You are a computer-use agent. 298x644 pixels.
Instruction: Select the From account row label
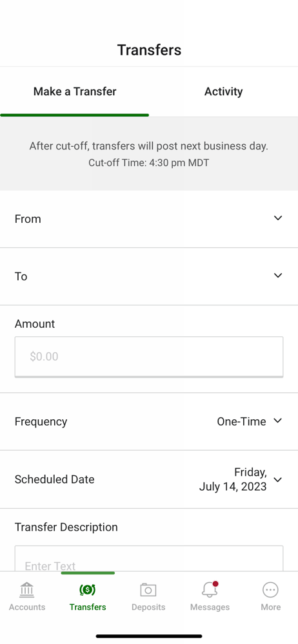(x=28, y=219)
